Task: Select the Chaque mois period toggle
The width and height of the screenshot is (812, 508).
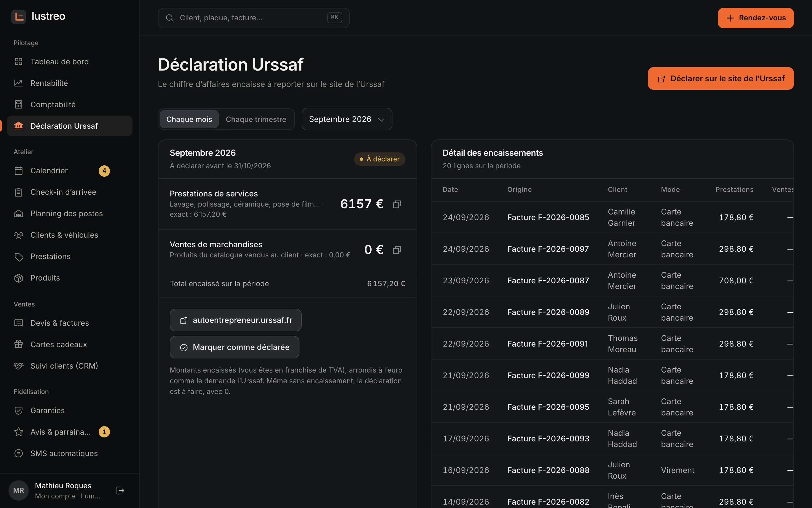Action: click(189, 119)
